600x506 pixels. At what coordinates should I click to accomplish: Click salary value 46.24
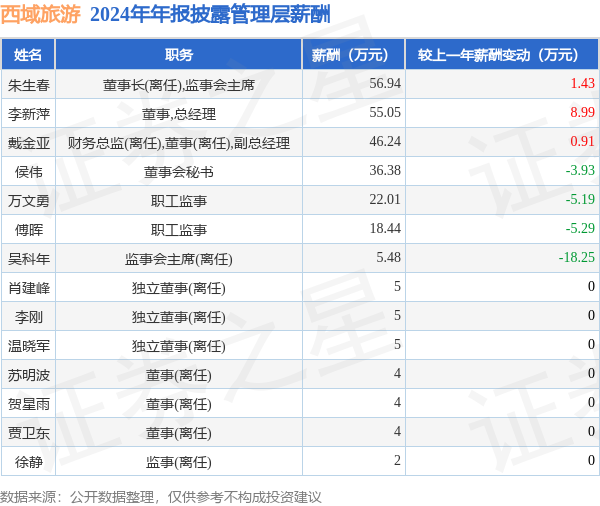[385, 142]
